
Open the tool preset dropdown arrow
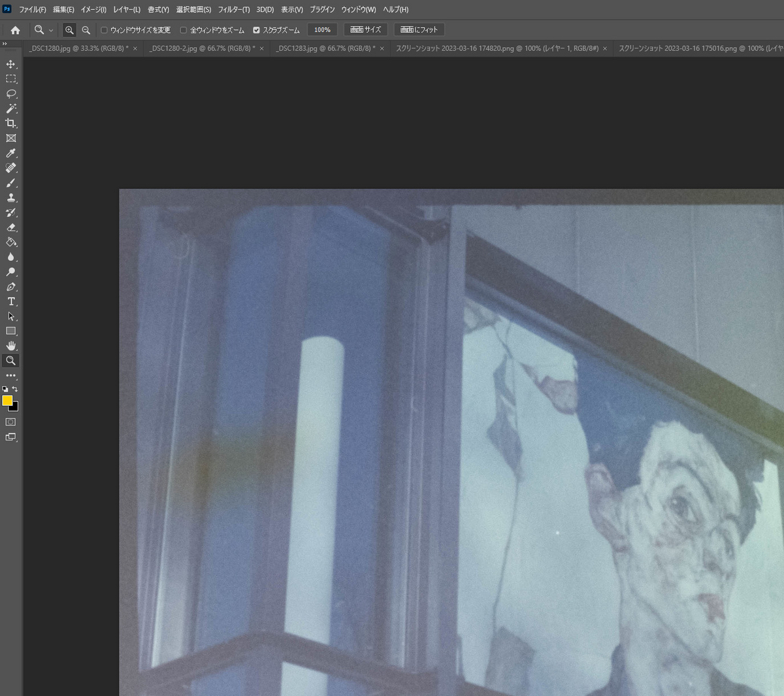click(51, 30)
